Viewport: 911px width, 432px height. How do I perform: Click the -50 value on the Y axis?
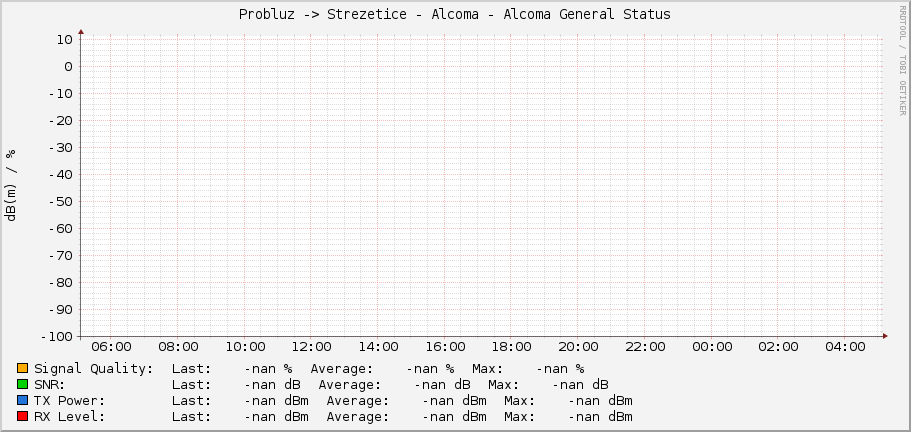[60, 201]
